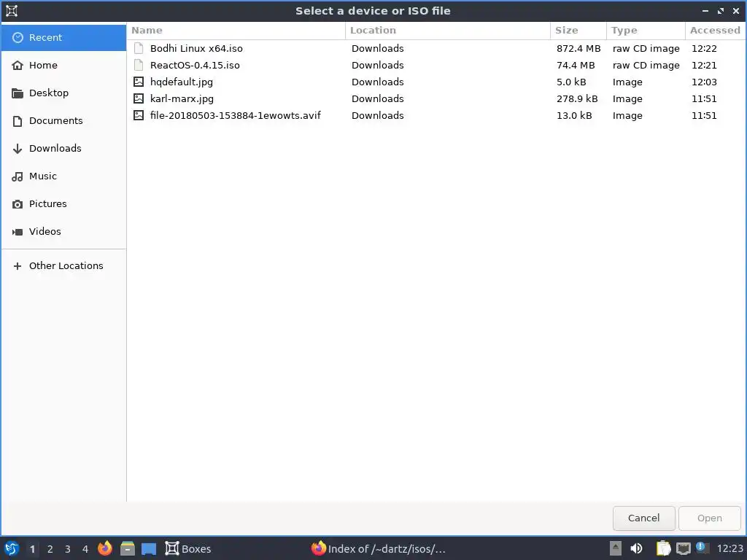Click the network status tray icon
This screenshot has height=560, width=747.
point(684,548)
